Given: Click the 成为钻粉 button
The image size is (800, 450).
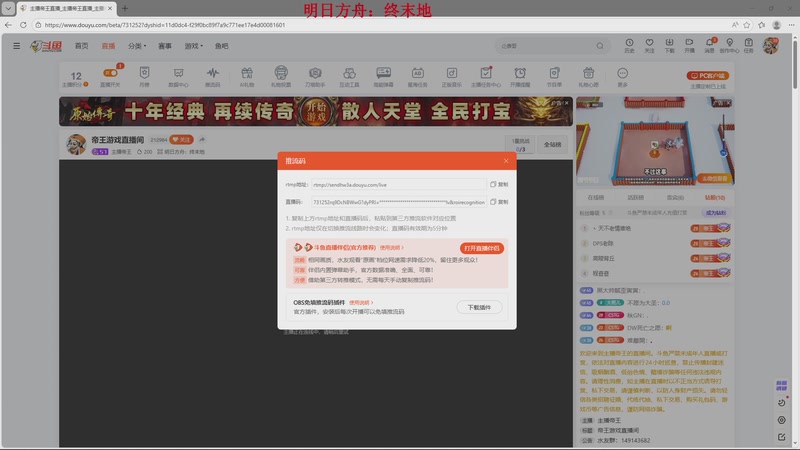Looking at the screenshot, I should coord(716,213).
